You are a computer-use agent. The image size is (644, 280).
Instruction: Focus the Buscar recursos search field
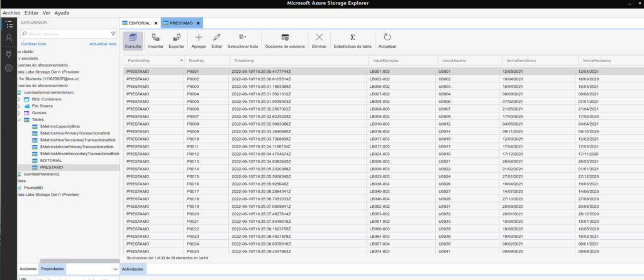pos(69,34)
